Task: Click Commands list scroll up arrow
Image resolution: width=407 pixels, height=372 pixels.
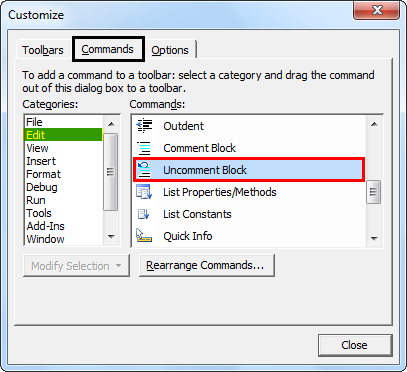Action: coord(374,124)
